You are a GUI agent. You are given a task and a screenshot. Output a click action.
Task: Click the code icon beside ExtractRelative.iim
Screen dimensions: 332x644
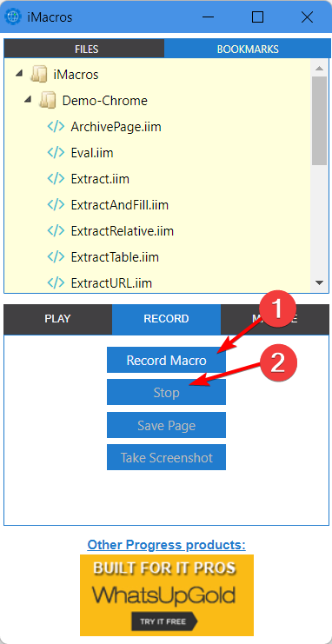pos(56,231)
